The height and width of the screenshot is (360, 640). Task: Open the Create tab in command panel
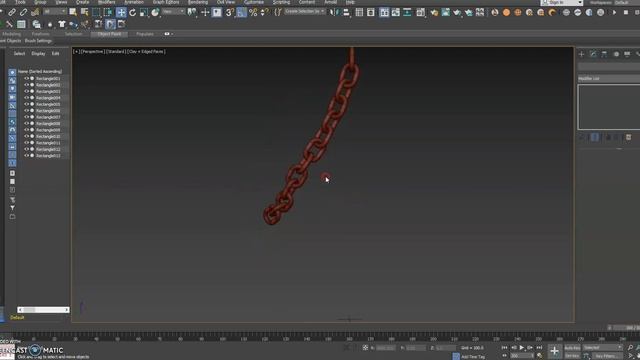point(582,54)
